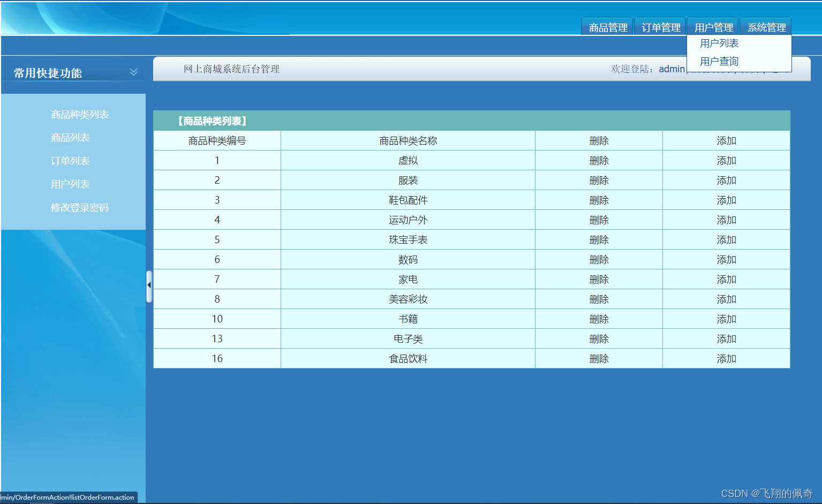Open the 订单管理 menu
822x504 pixels.
[660, 26]
